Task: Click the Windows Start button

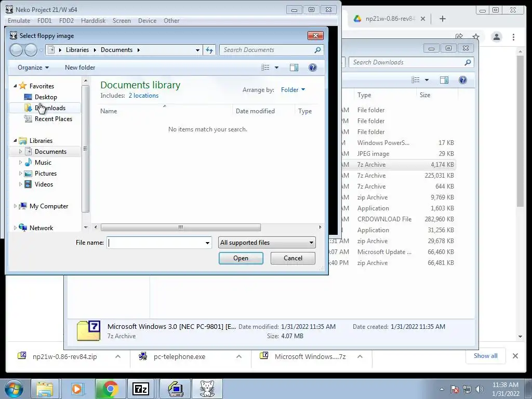Action: click(x=14, y=389)
